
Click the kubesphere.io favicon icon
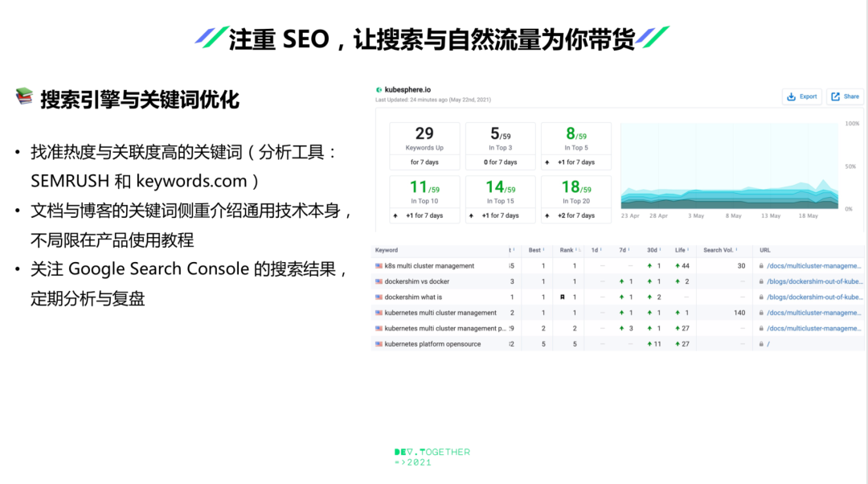coord(379,90)
